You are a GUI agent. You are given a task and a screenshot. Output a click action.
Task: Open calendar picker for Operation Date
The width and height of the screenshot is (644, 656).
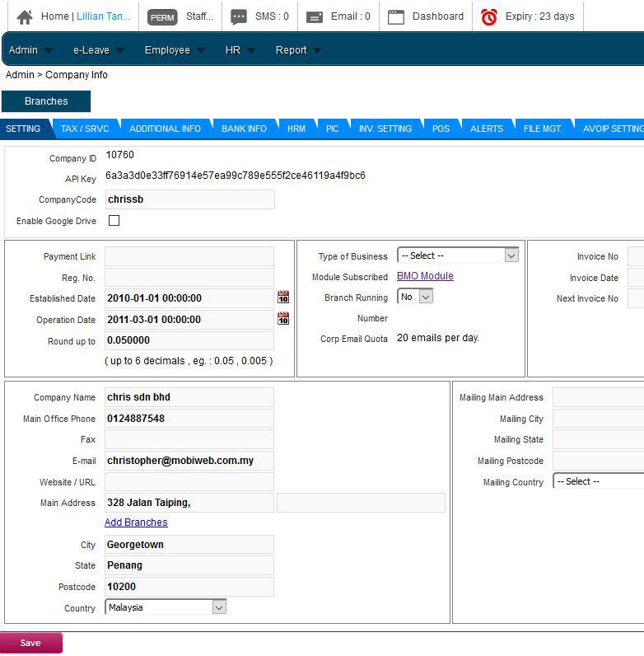click(x=283, y=318)
